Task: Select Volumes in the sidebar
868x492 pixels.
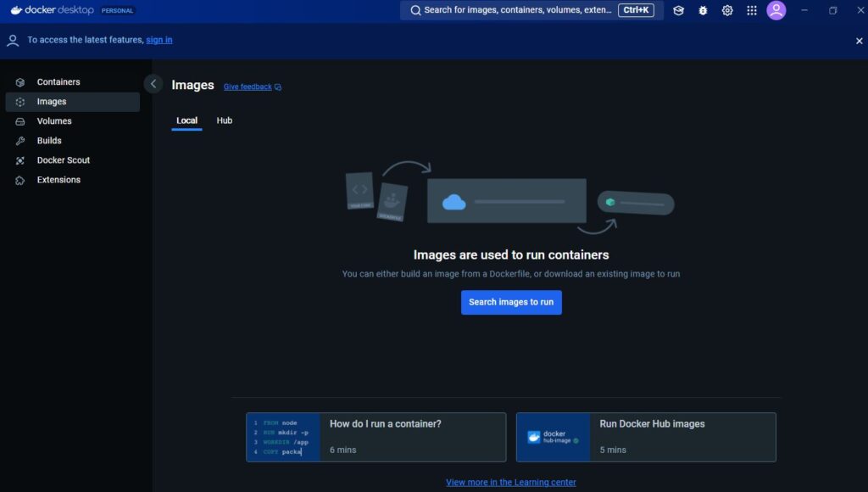Action: pos(73,121)
